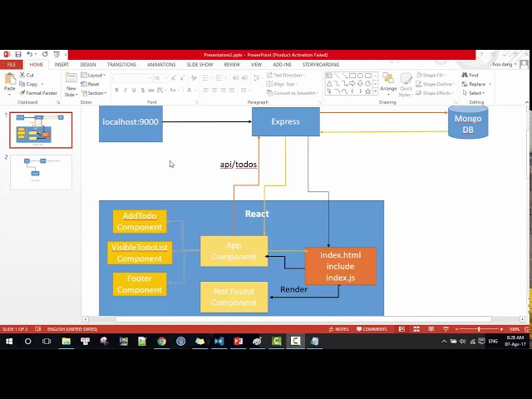This screenshot has width=532, height=399.
Task: Open the Align Text dropdown
Action: click(x=282, y=84)
